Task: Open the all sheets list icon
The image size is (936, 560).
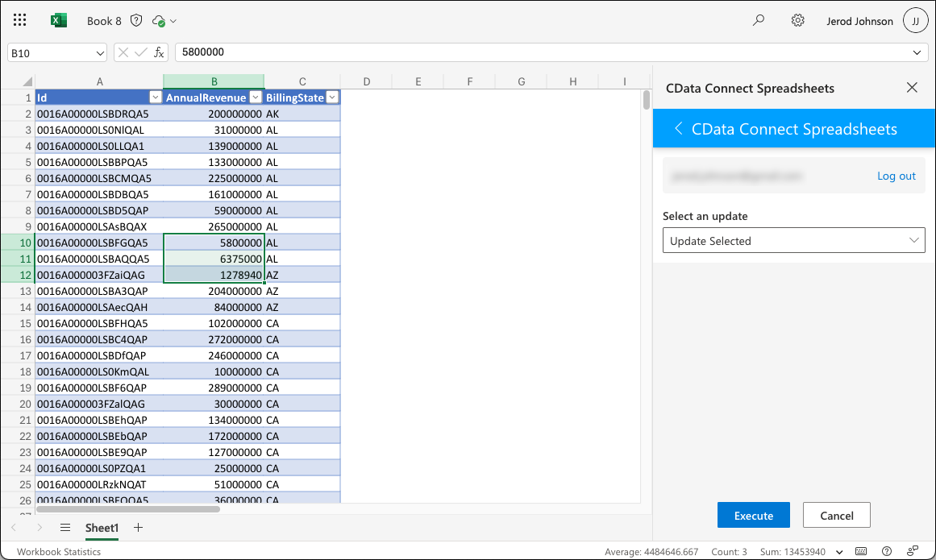Action: tap(65, 528)
